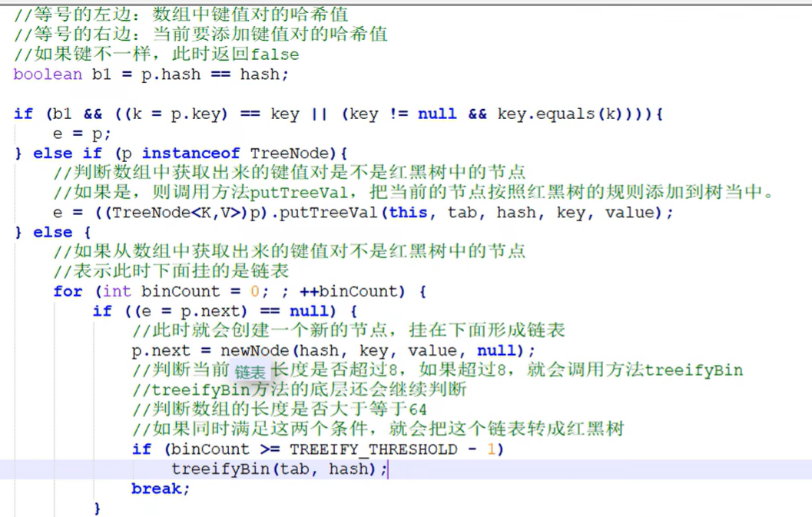Click 'TreeNode' after instanceof
The width and height of the screenshot is (812, 517).
point(289,154)
